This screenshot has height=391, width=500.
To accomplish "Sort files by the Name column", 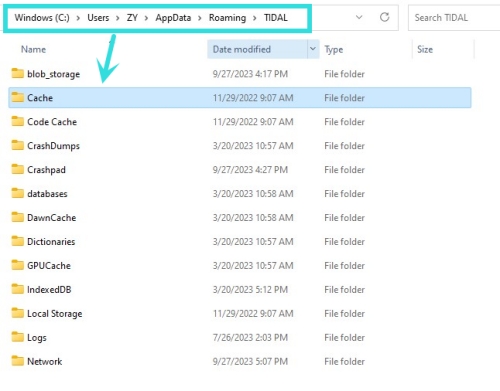I will point(33,49).
